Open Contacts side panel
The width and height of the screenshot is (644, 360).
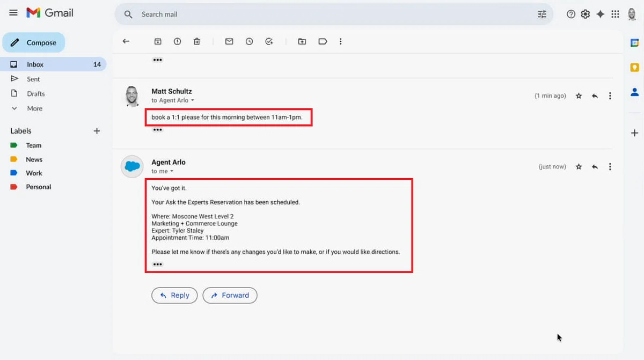tap(634, 92)
